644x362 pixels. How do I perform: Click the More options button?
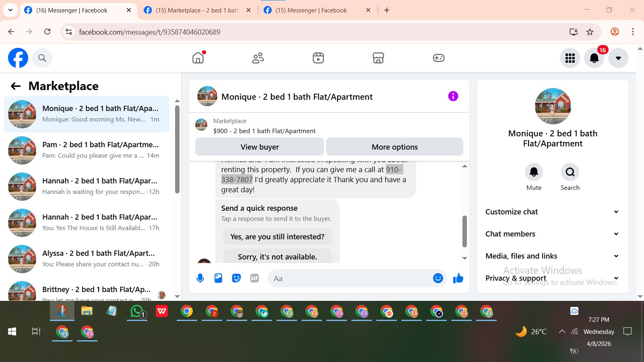[394, 147]
